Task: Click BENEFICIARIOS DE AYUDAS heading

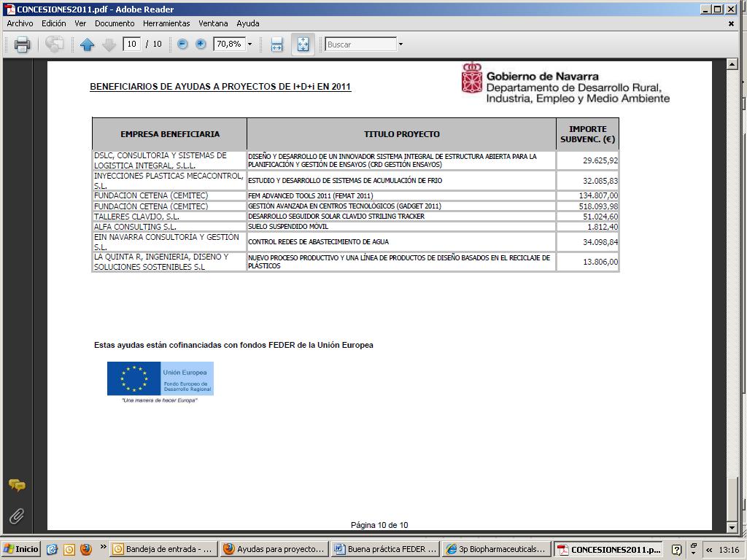Action: coord(220,87)
